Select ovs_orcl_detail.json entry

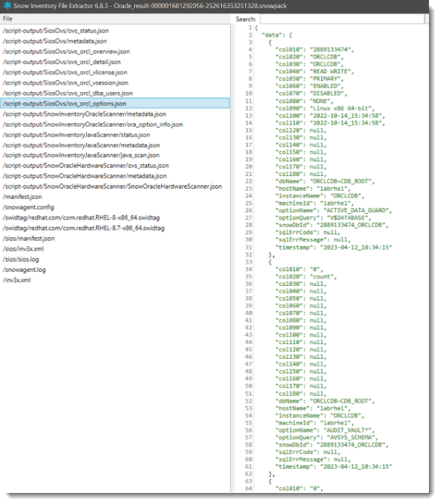[x=62, y=62]
